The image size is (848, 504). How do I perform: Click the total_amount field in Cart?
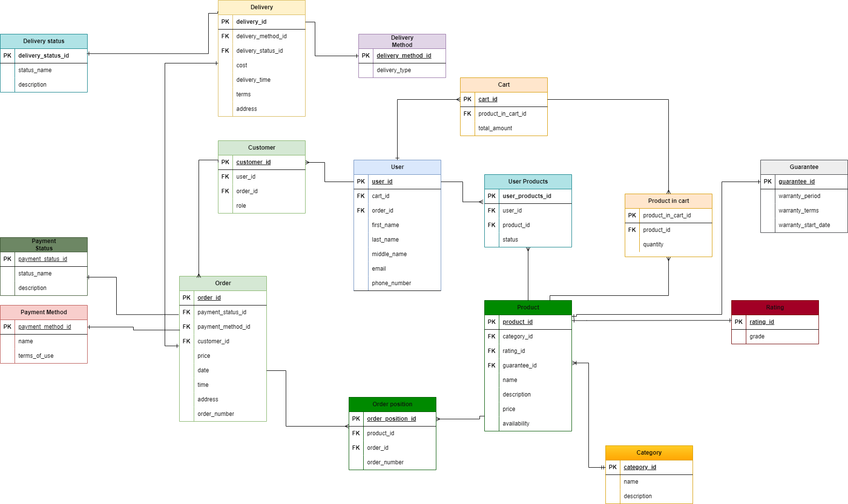point(495,128)
